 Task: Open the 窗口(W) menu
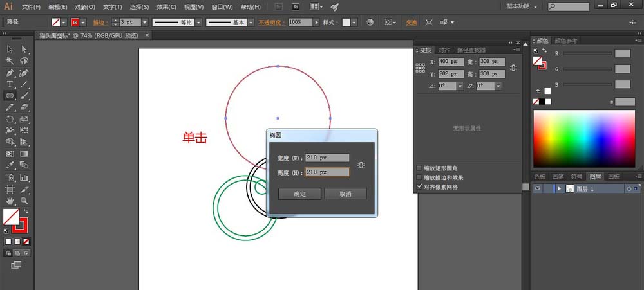[222, 7]
